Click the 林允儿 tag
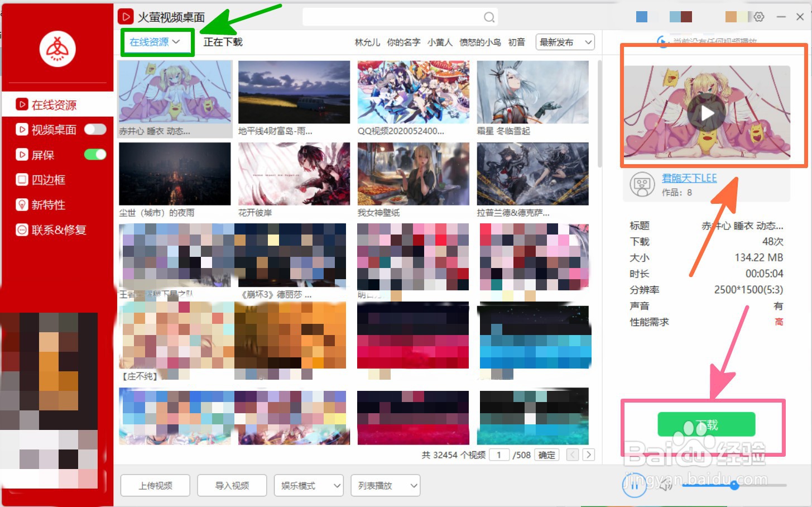The image size is (812, 507). [367, 42]
